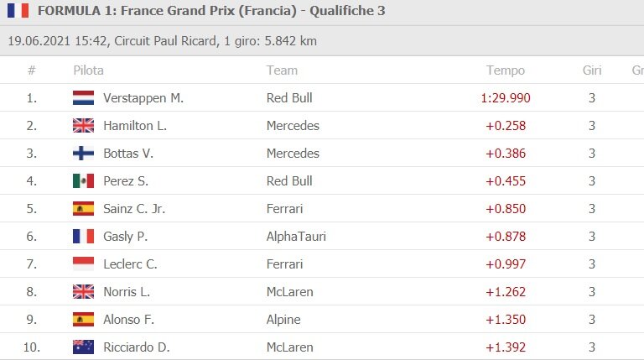Sort by the Tempo column header
The height and width of the screenshot is (360, 644).
(505, 70)
